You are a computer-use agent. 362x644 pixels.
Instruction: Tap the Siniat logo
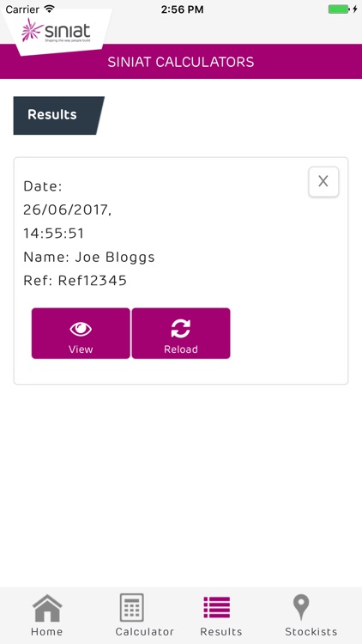point(56,30)
